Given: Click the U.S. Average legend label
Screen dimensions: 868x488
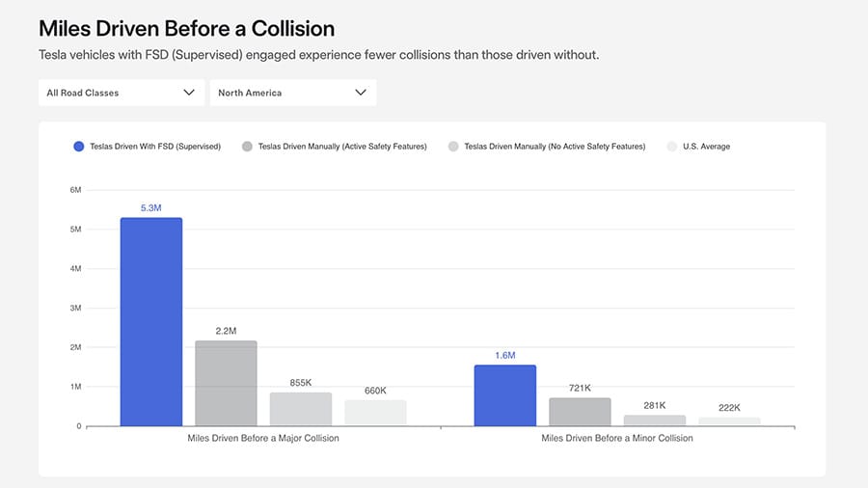Looking at the screenshot, I should pyautogui.click(x=708, y=147).
